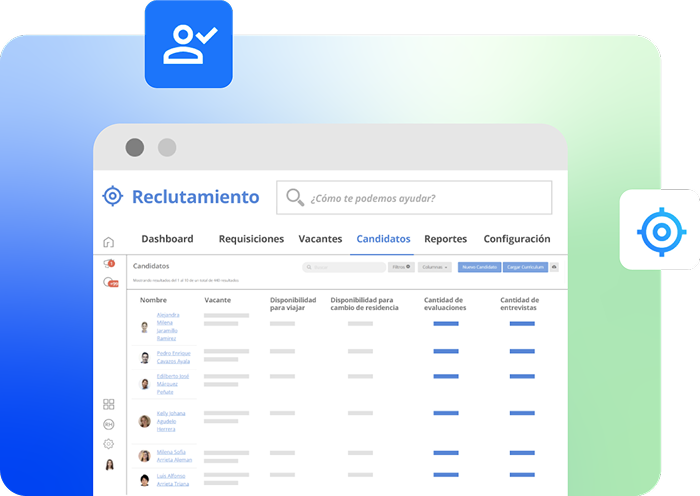
Task: Click the Vacante column header
Action: (x=217, y=300)
